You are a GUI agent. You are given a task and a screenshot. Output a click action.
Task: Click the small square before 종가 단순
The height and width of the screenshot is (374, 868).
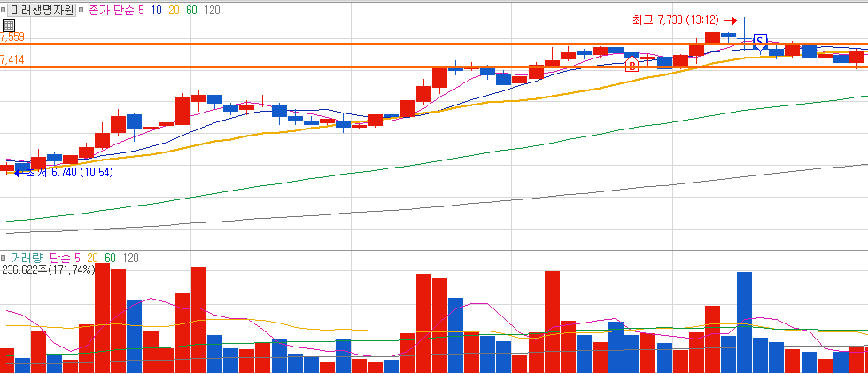pos(81,10)
